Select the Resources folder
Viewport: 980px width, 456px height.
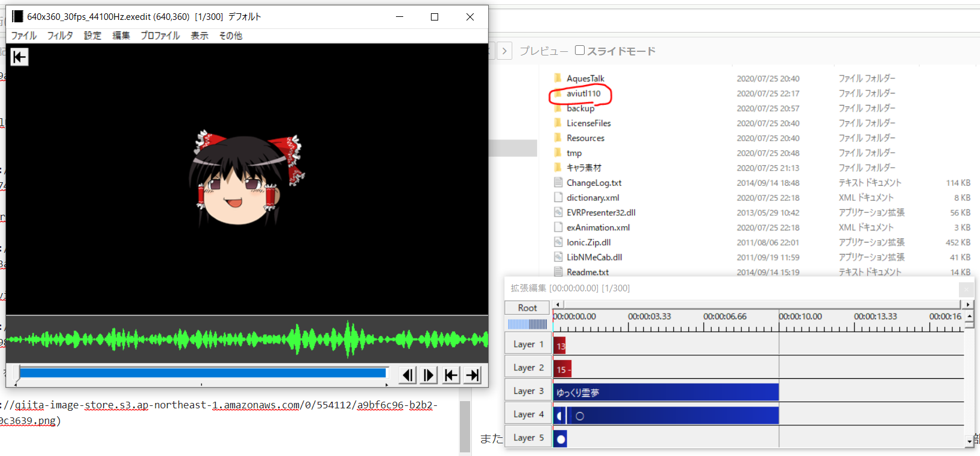(x=585, y=138)
